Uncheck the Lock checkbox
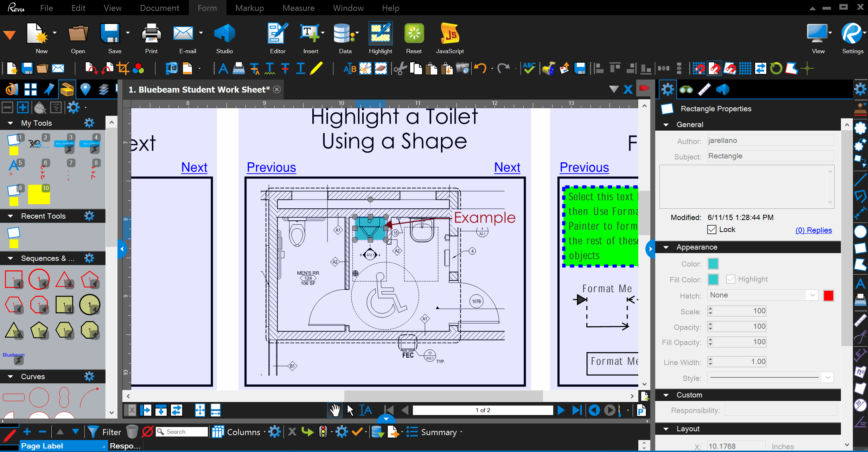The width and height of the screenshot is (868, 452). 712,230
